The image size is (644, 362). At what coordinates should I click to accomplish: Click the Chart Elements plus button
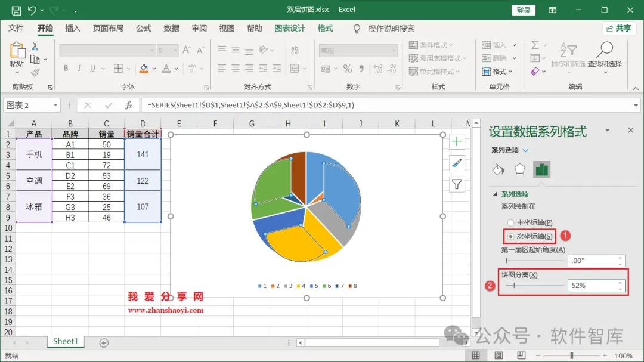click(x=457, y=142)
